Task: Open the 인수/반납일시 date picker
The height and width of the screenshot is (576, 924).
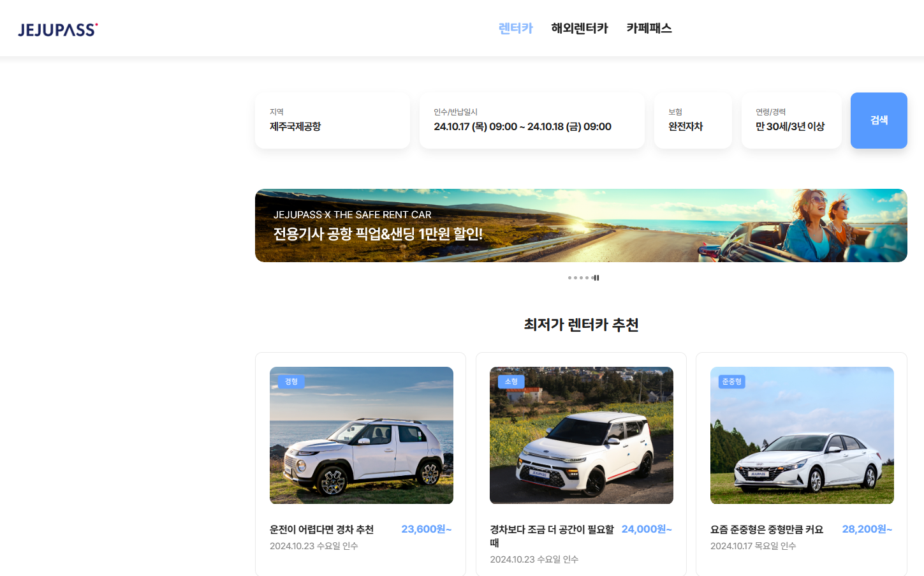Action: tap(532, 121)
